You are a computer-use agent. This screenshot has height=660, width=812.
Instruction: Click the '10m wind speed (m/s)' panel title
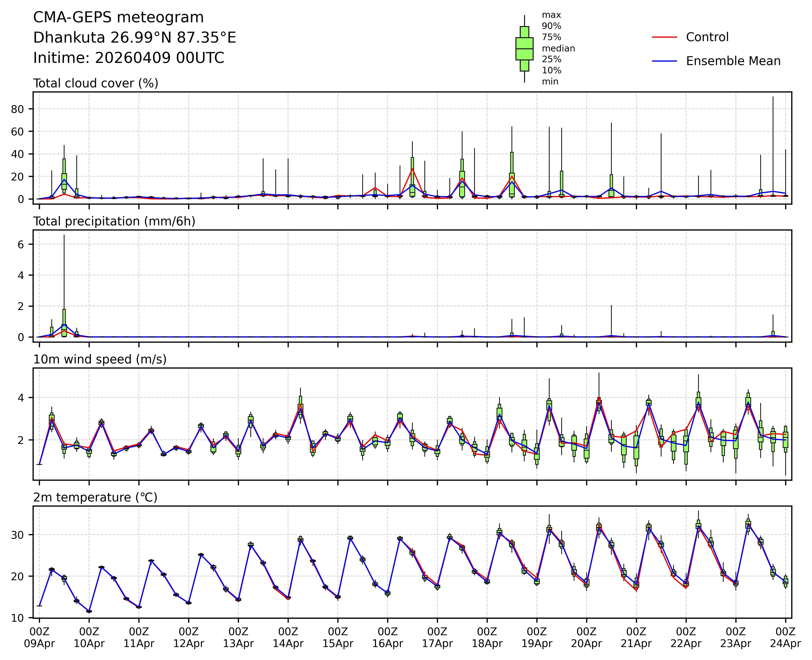(100, 359)
